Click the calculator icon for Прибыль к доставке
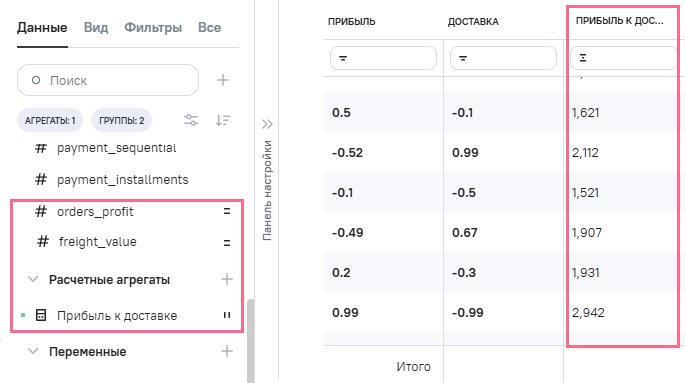 click(41, 315)
